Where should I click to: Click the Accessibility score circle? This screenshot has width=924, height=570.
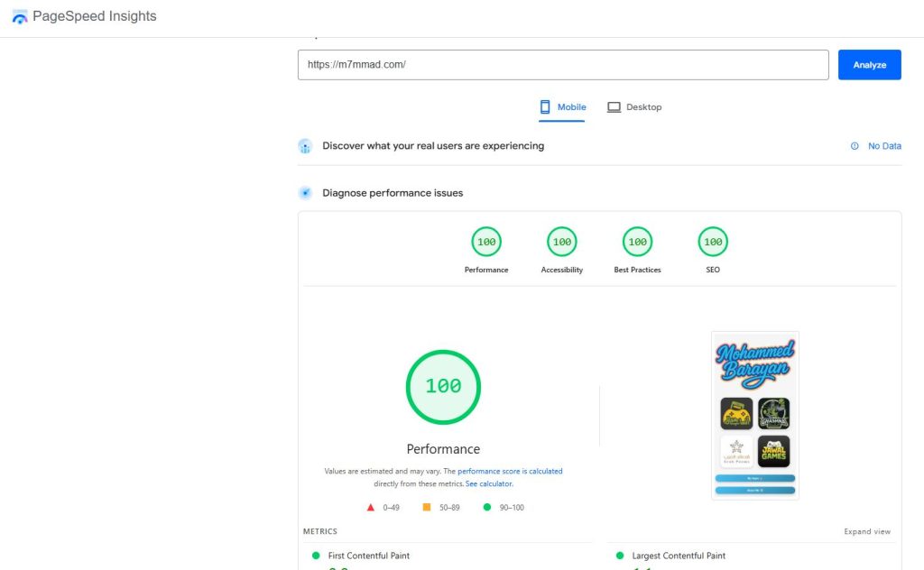pos(561,242)
